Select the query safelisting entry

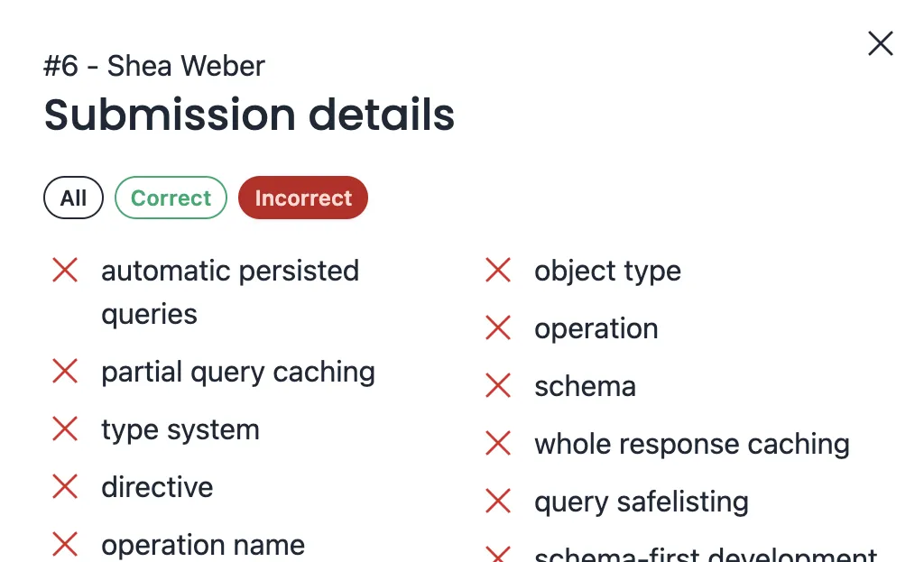click(x=642, y=502)
